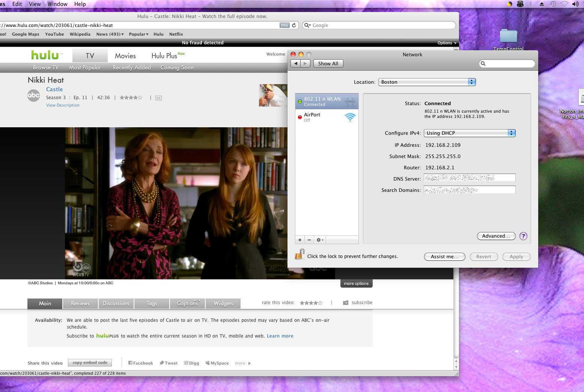Open the Help menu
Screen dimensions: 584x392
[80, 4]
